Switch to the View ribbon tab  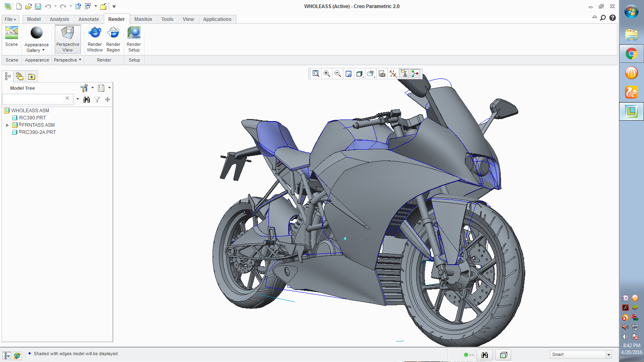[188, 19]
